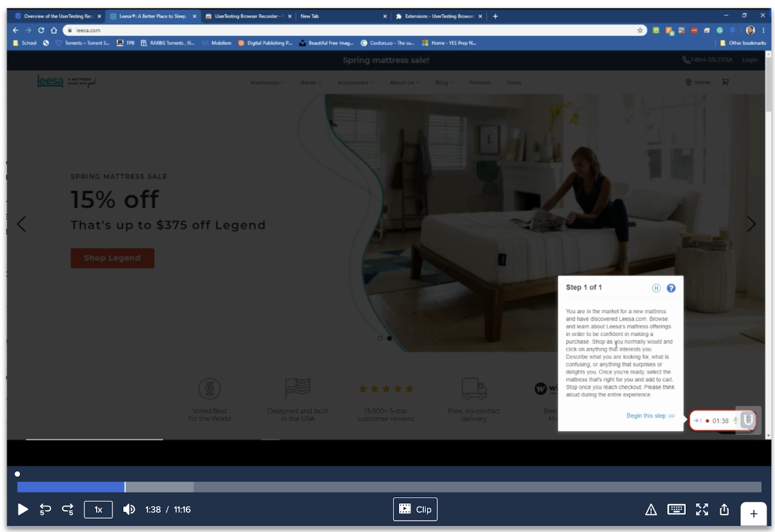
Task: Click the plus button in the player's corner
Action: coord(754,514)
